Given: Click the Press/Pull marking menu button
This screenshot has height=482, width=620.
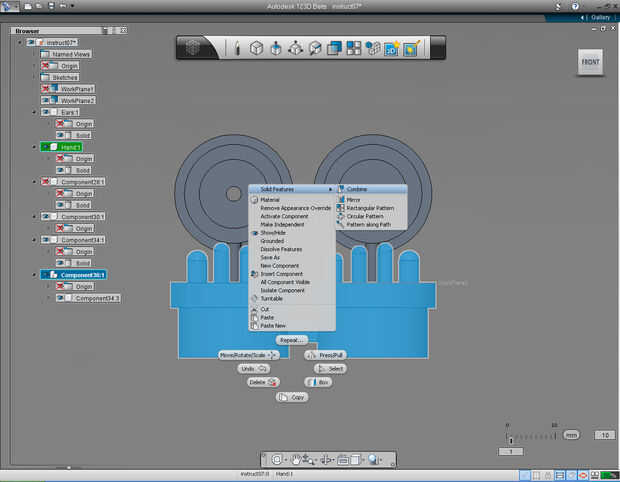Looking at the screenshot, I should pos(325,355).
